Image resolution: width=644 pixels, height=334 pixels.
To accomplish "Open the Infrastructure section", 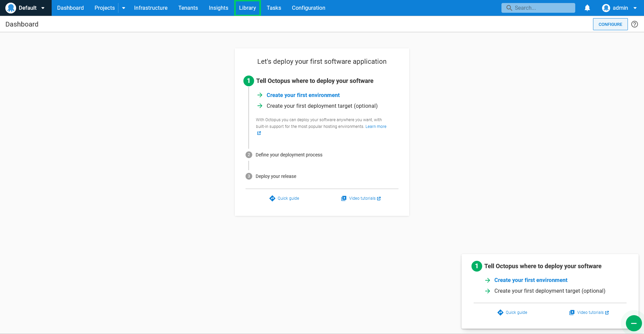I will 151,8.
